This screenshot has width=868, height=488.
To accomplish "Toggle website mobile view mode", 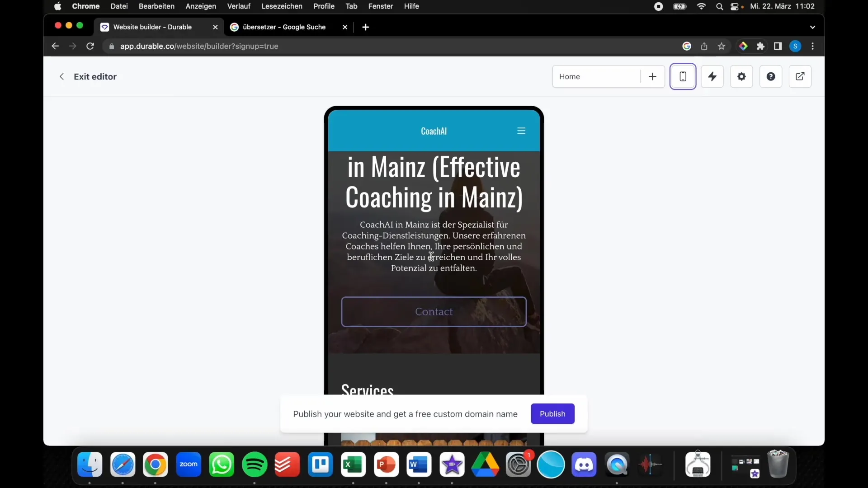I will [683, 76].
